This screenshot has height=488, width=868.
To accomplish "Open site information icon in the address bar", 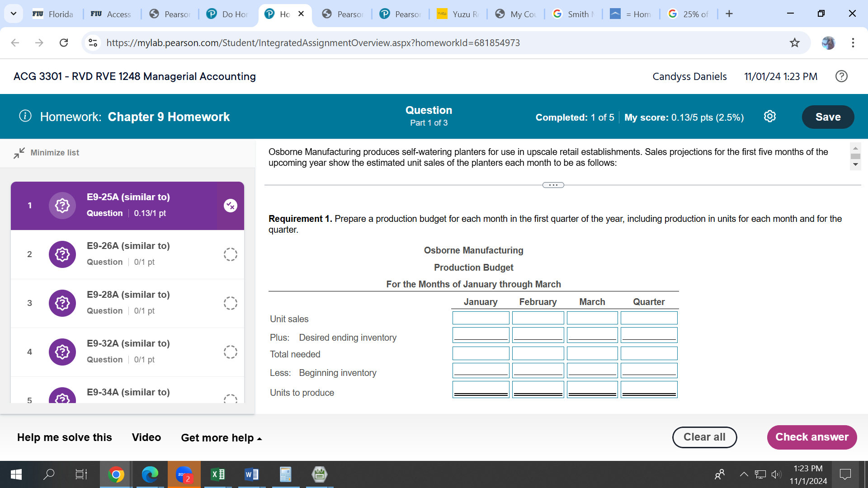I will point(93,43).
